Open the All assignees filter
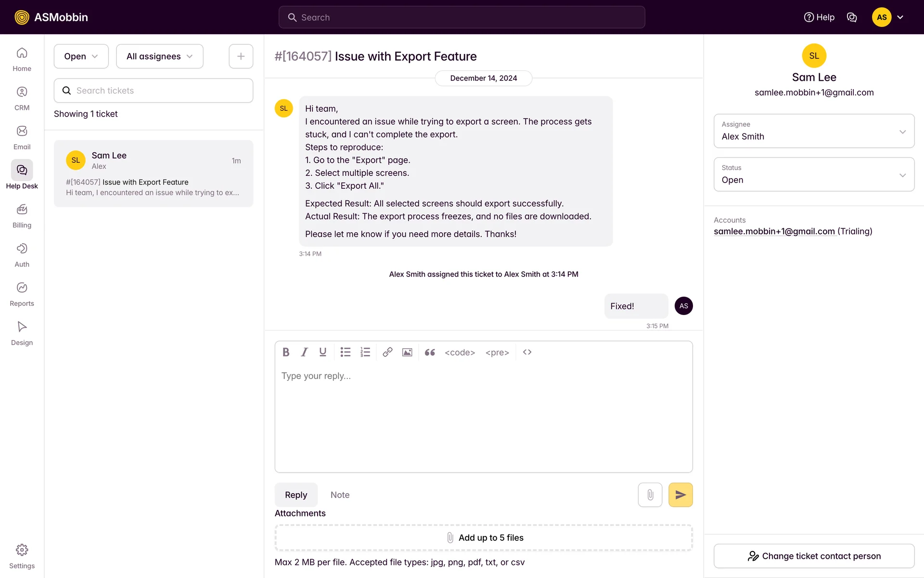924x578 pixels. coord(159,56)
